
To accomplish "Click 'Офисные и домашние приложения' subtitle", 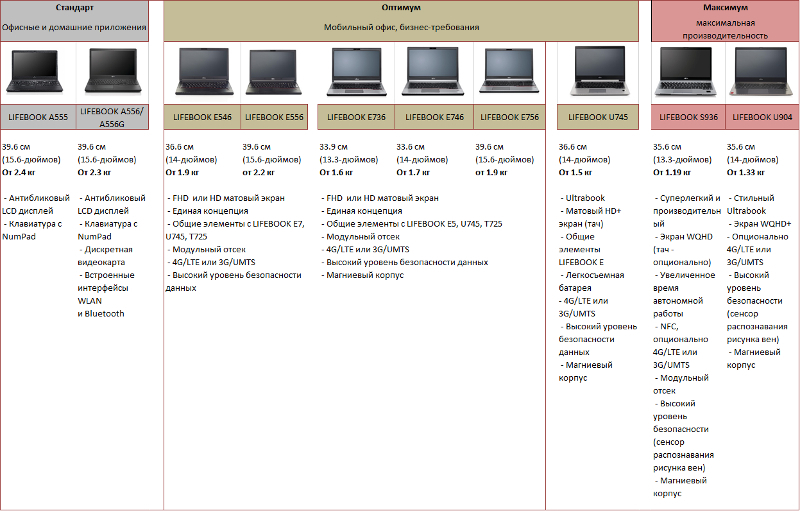I will (74, 28).
